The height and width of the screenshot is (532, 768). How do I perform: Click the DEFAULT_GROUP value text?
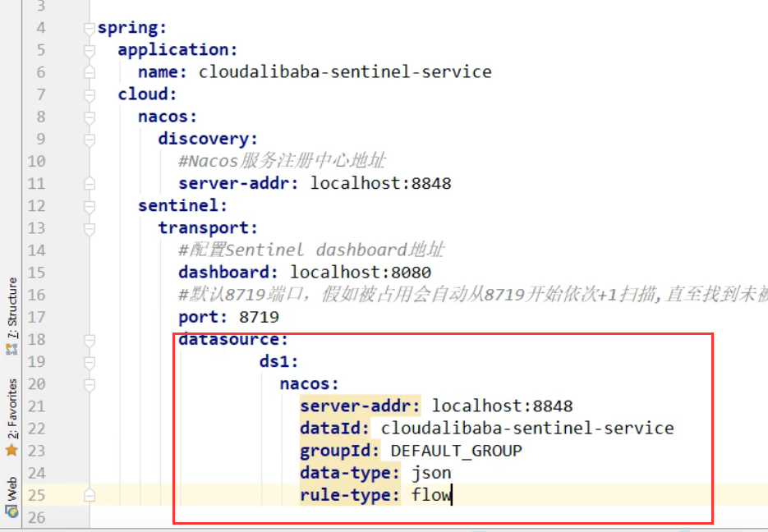point(456,451)
